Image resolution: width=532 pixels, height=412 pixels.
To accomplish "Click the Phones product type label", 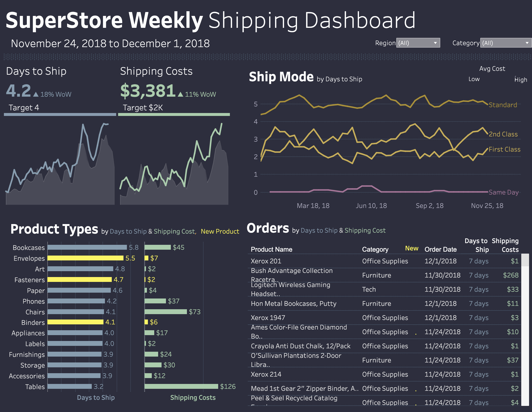I will [34, 301].
